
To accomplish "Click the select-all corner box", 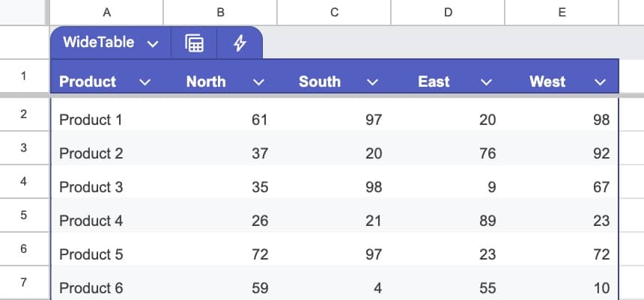I will tap(24, 12).
